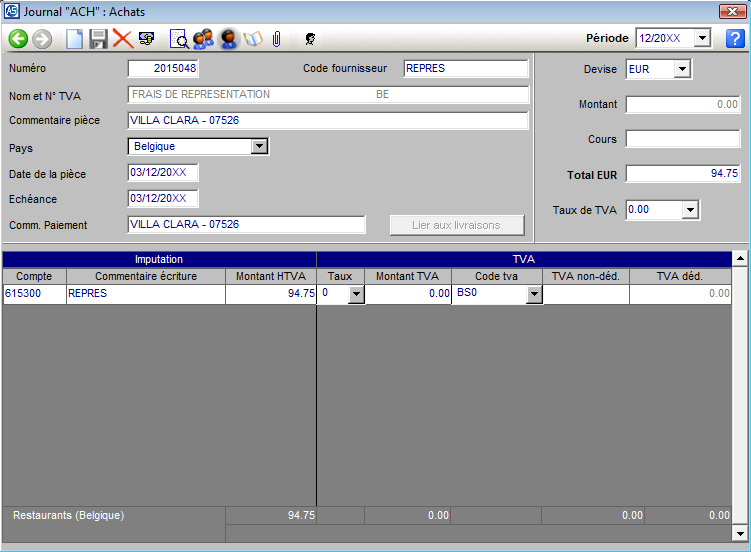Open the Pays country dropdown
This screenshot has width=751, height=552.
(259, 146)
